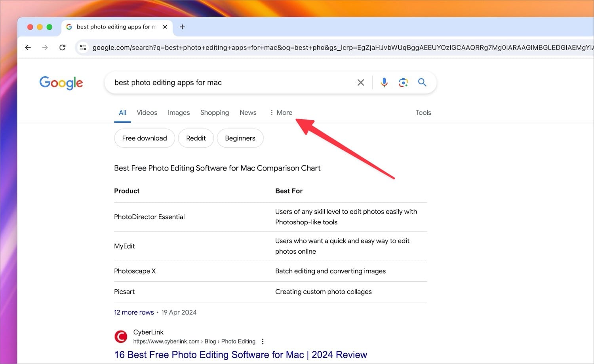Image resolution: width=594 pixels, height=364 pixels.
Task: Click the forward navigation arrow
Action: 45,47
